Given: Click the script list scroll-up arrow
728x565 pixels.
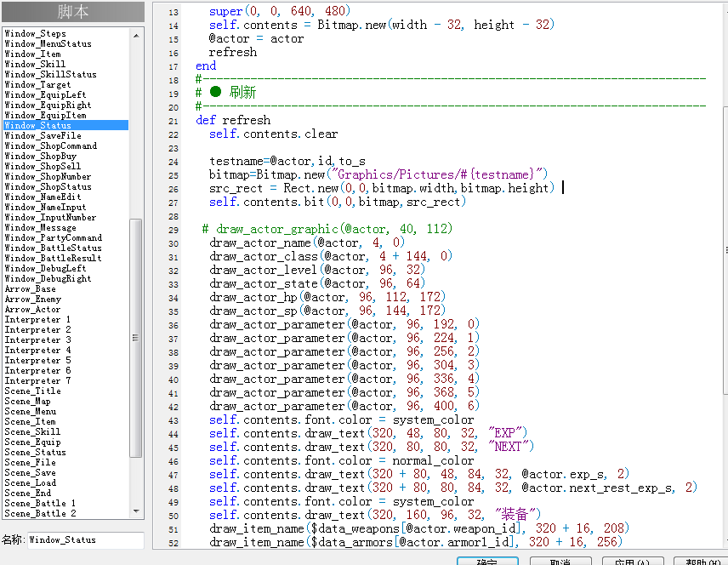Looking at the screenshot, I should (136, 36).
